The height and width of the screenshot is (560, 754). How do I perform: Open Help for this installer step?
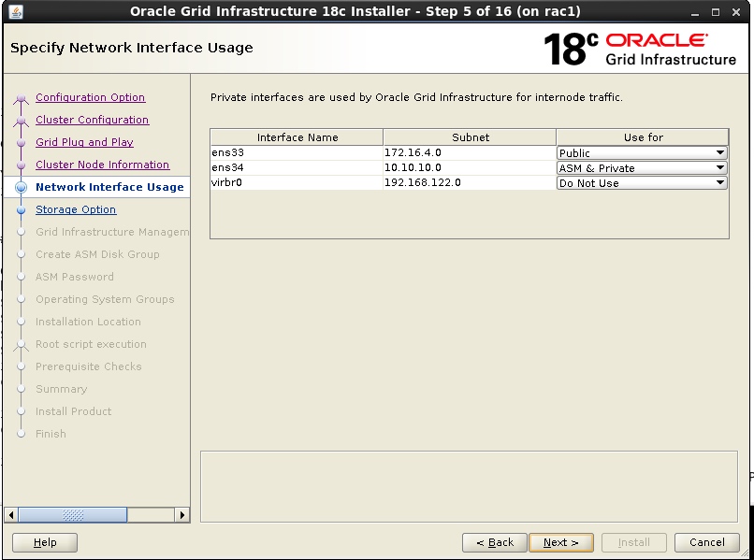(x=44, y=542)
